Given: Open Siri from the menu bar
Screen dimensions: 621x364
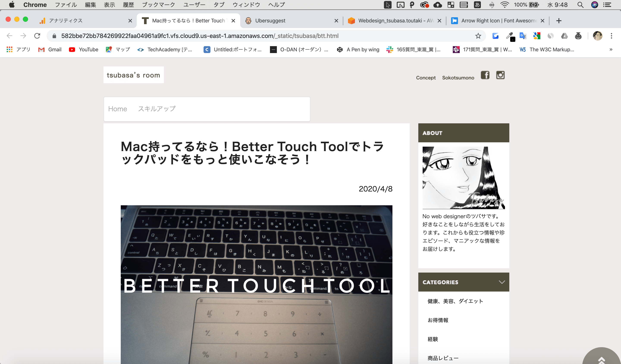Looking at the screenshot, I should [x=594, y=5].
